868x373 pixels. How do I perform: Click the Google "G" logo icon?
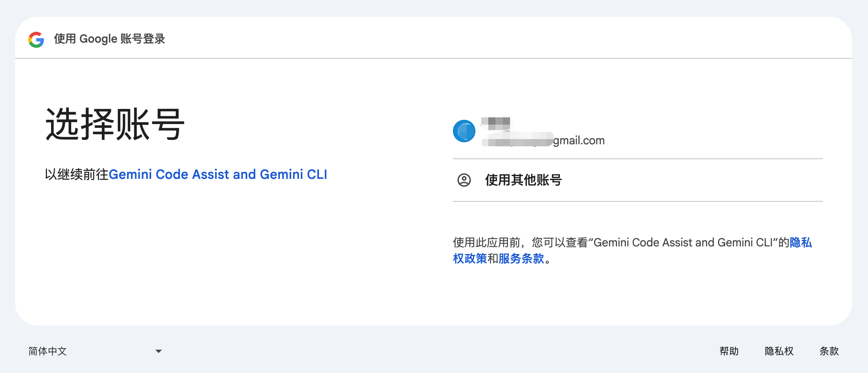(x=36, y=39)
